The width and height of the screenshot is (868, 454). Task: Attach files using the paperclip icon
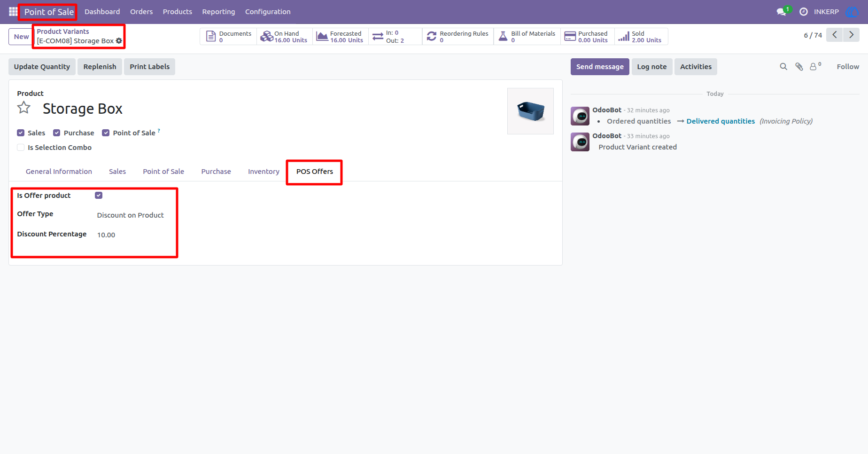[x=799, y=67]
